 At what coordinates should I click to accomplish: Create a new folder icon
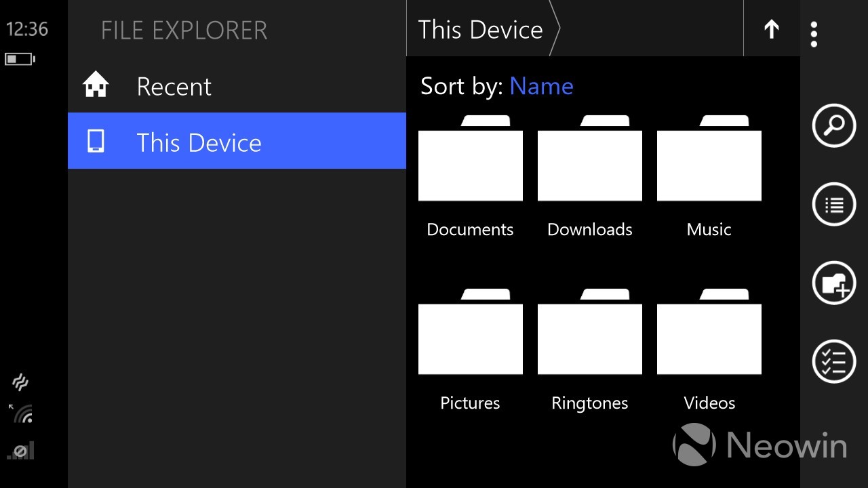pyautogui.click(x=834, y=283)
